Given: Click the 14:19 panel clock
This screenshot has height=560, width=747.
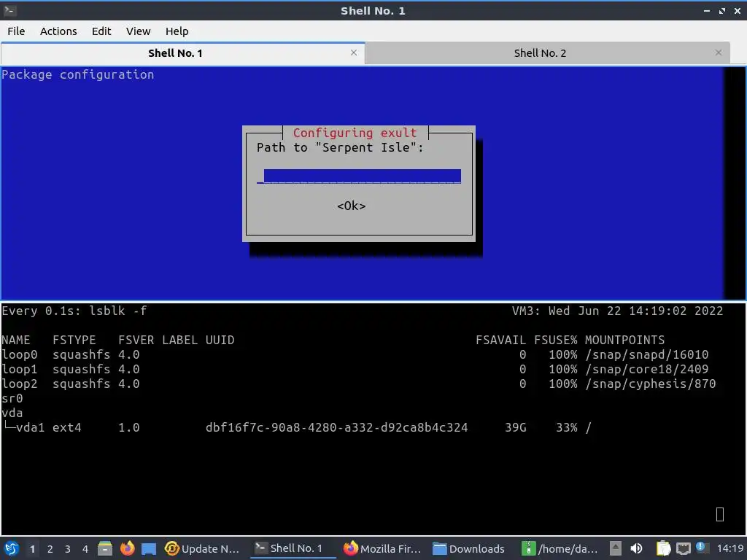Looking at the screenshot, I should tap(729, 548).
